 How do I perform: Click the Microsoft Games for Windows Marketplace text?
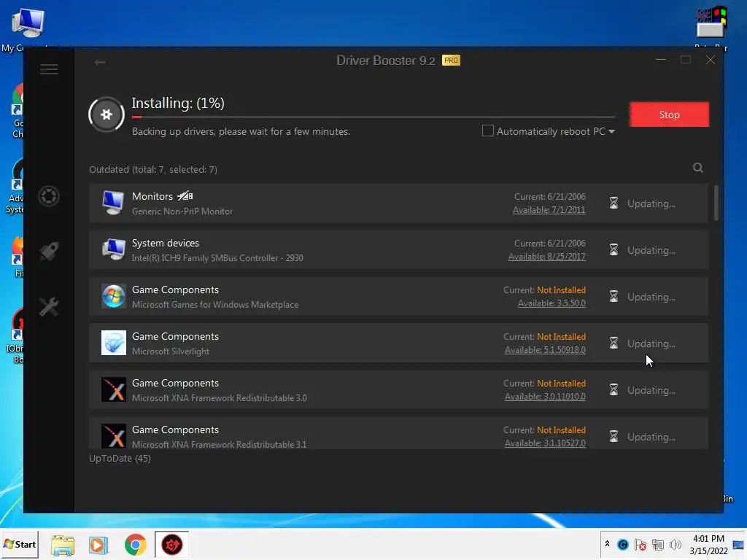pos(215,304)
